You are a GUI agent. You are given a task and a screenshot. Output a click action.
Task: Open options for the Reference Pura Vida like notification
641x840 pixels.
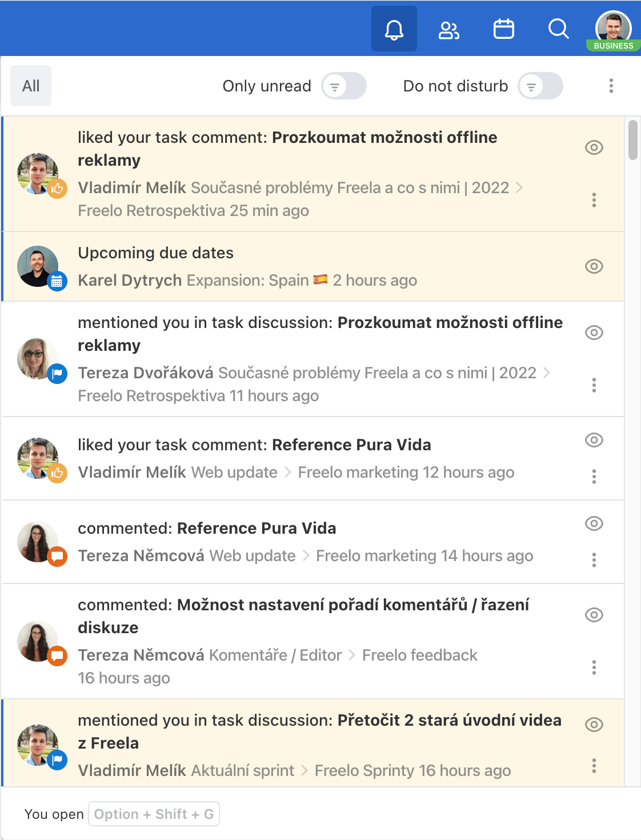[x=594, y=476]
